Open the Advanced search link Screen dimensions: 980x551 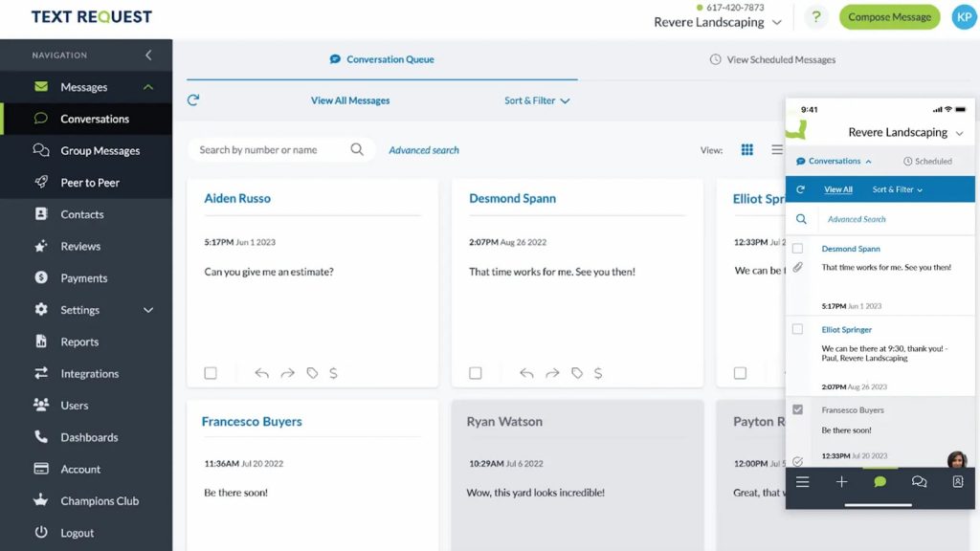click(x=424, y=150)
